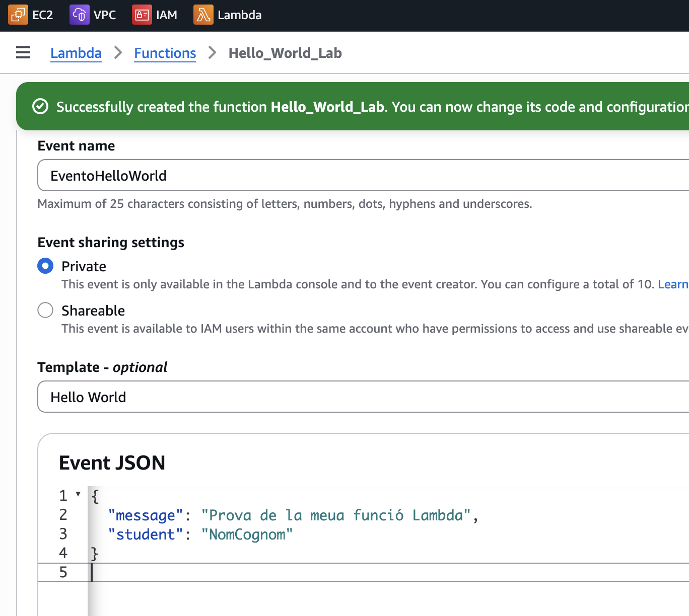This screenshot has height=616, width=689.
Task: Go to the Lambda breadcrumb link
Action: click(x=76, y=53)
